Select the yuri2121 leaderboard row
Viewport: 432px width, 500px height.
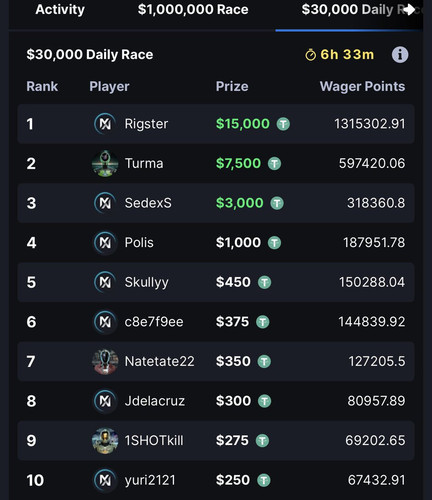216,480
